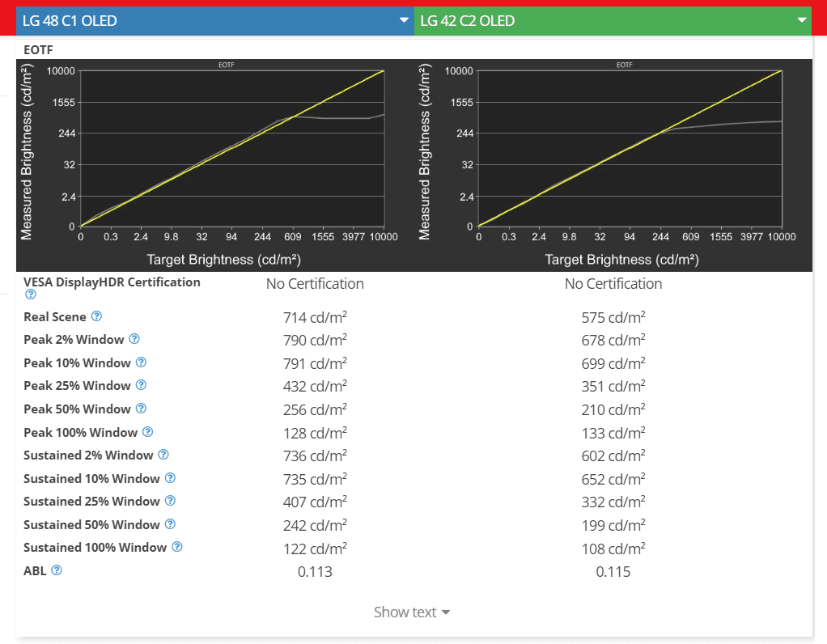827x644 pixels.
Task: Open help icon for Sustained 10% Window
Action: pyautogui.click(x=170, y=478)
